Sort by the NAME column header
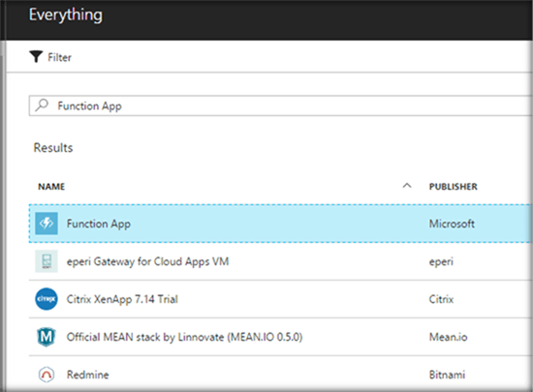The height and width of the screenshot is (392, 533). [x=51, y=187]
